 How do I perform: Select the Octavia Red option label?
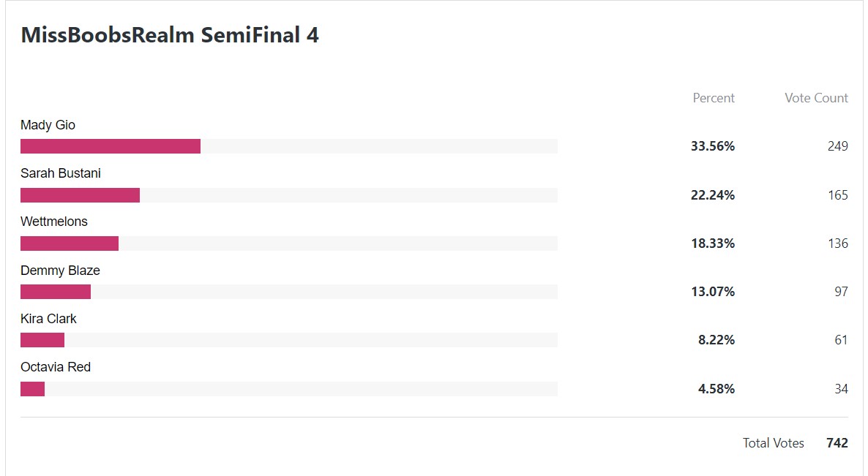56,367
